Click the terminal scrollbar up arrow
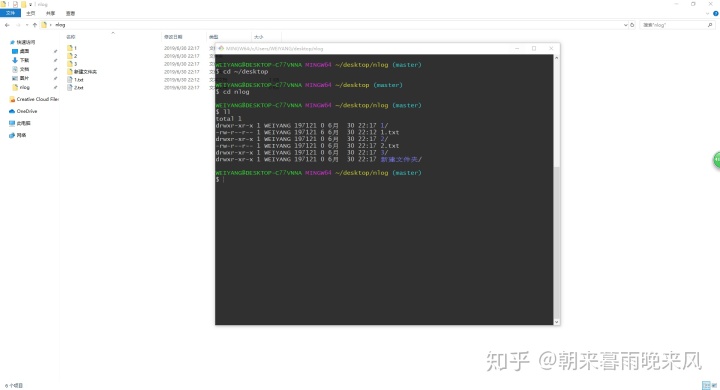Screen dimensions: 720x390 click(557, 58)
